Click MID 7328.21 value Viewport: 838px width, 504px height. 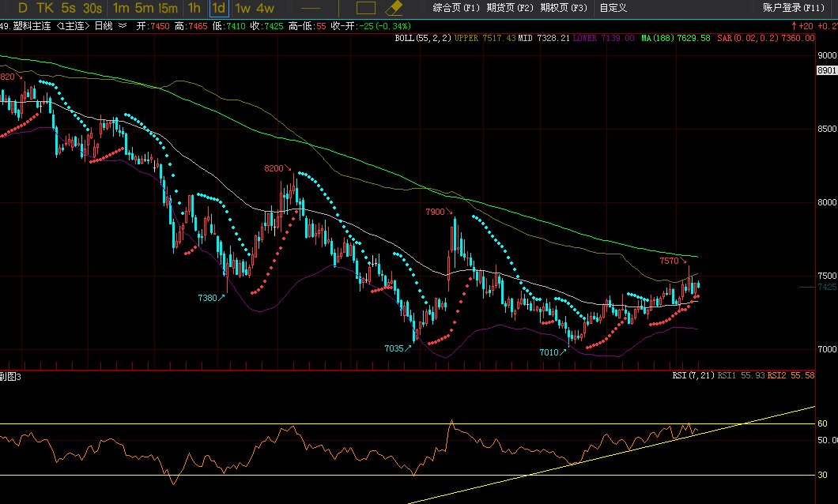pyautogui.click(x=544, y=38)
